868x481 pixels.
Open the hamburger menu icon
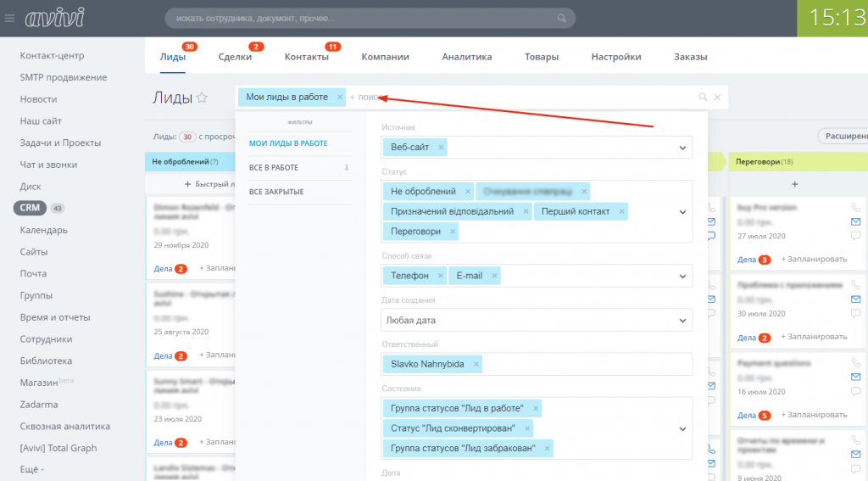tap(9, 19)
